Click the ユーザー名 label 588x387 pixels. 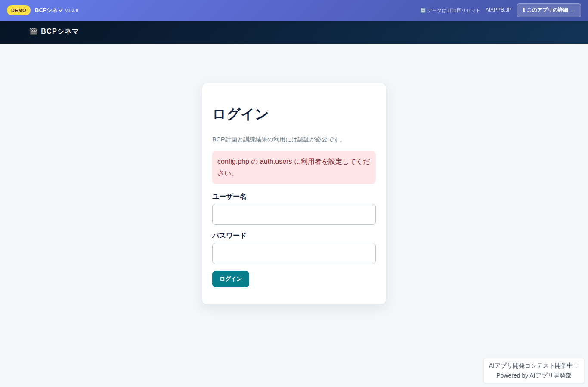point(229,197)
